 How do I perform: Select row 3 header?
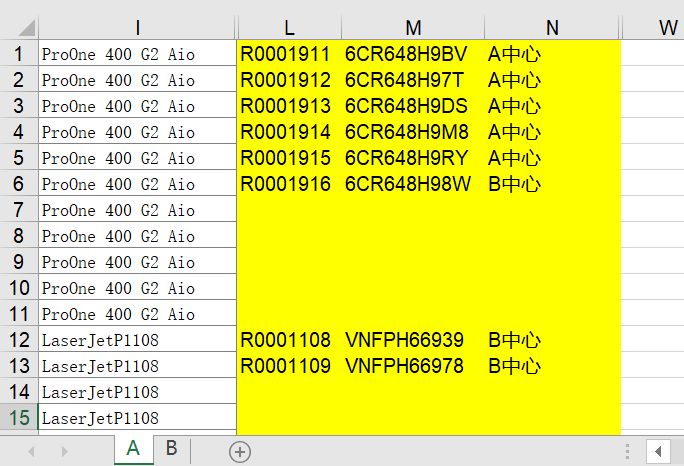(19, 105)
